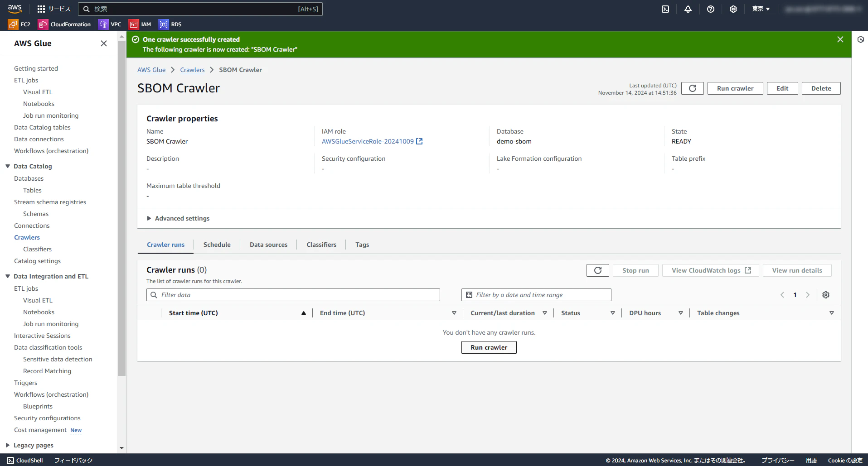
Task: Open AWSGlueServiceRole-20241009 IAM role link
Action: (x=372, y=141)
